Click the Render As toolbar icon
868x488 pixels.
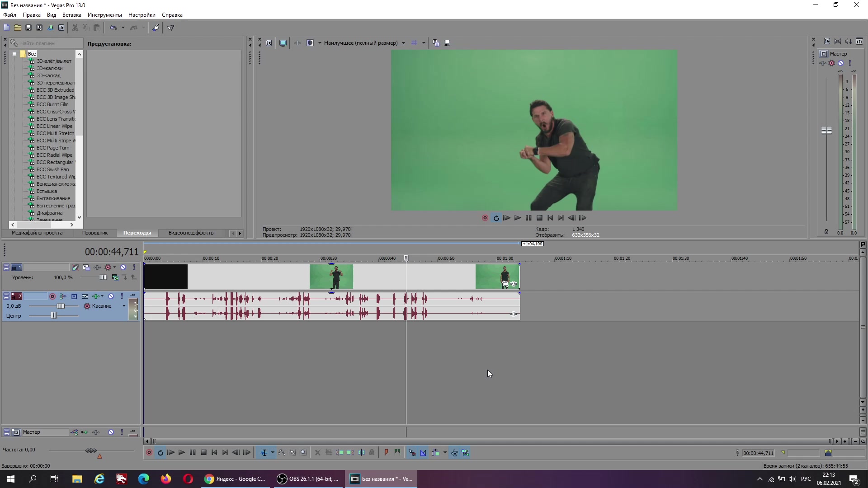(50, 28)
